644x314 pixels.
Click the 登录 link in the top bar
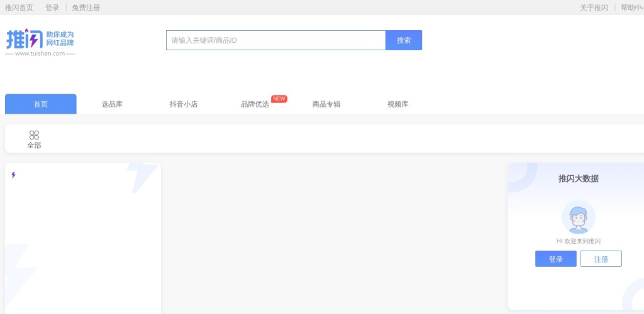(52, 8)
